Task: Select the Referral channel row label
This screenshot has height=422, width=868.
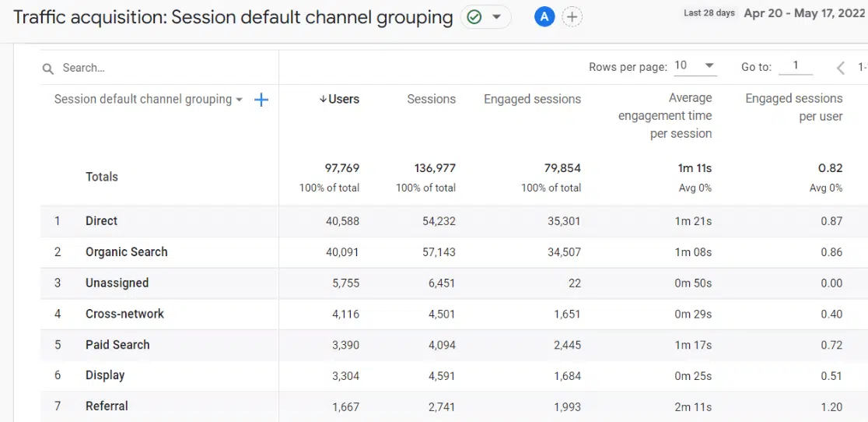Action: tap(107, 406)
